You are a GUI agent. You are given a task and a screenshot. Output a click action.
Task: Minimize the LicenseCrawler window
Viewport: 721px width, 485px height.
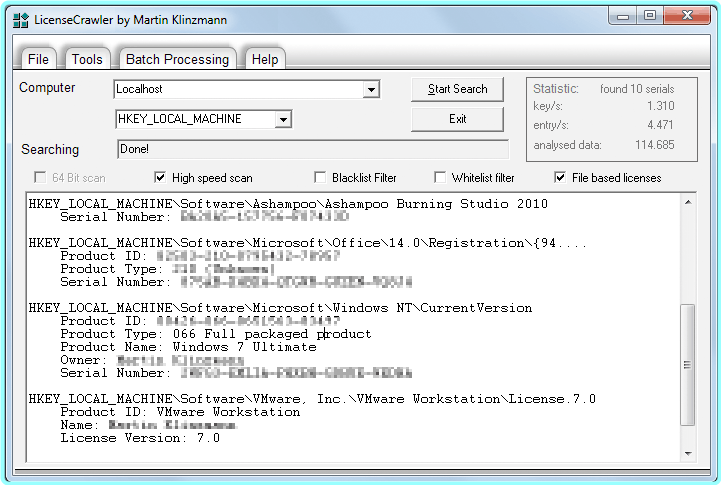623,16
